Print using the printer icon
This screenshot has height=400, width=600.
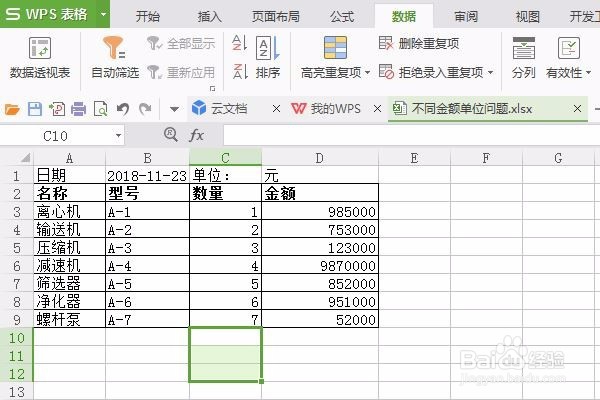[x=78, y=109]
